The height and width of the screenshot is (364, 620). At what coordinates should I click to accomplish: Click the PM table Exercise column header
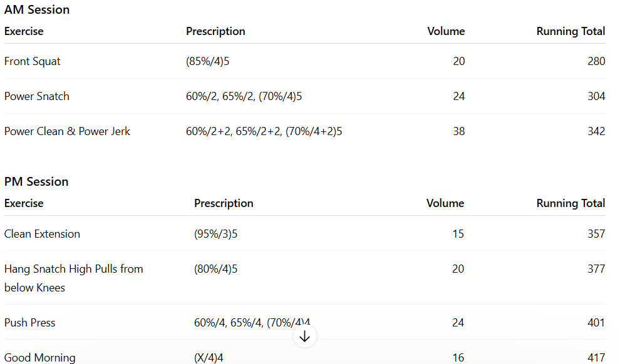[x=24, y=203]
